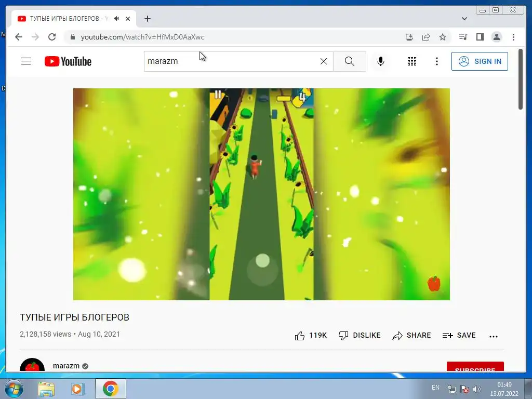
Task: Open the marazm channel name link
Action: [x=66, y=366]
